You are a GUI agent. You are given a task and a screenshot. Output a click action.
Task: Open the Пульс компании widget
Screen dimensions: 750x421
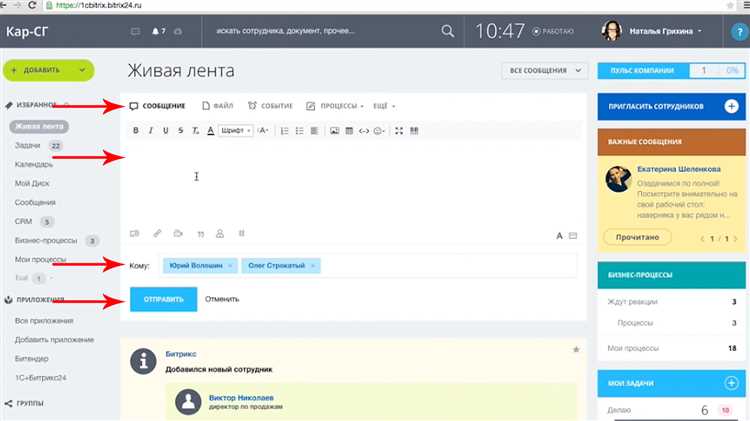pyautogui.click(x=671, y=70)
